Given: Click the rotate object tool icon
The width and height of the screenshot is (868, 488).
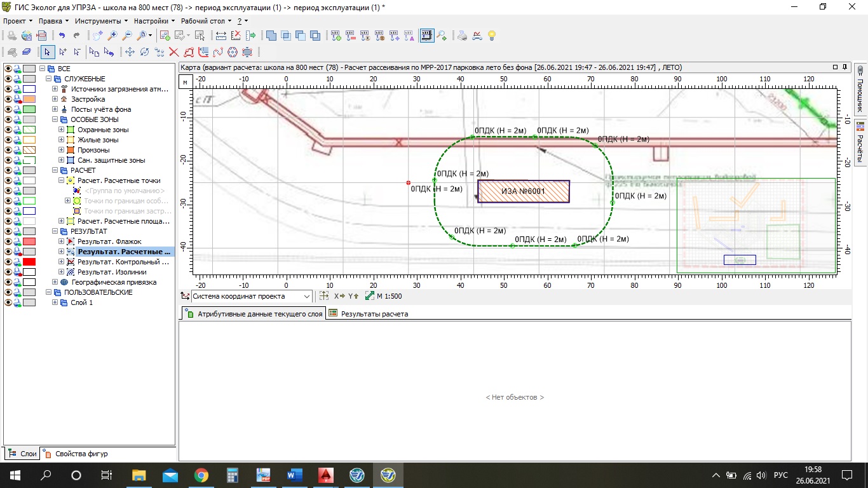Looking at the screenshot, I should click(x=144, y=52).
